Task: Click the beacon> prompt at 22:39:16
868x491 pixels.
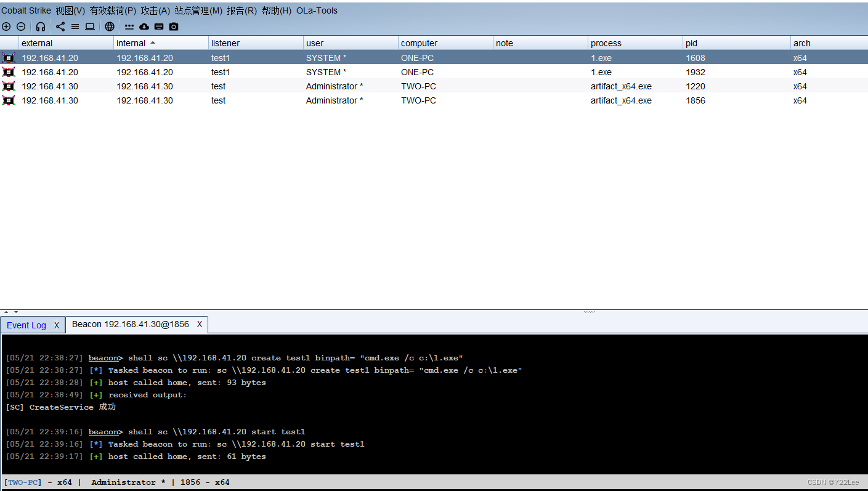Action: click(x=106, y=432)
